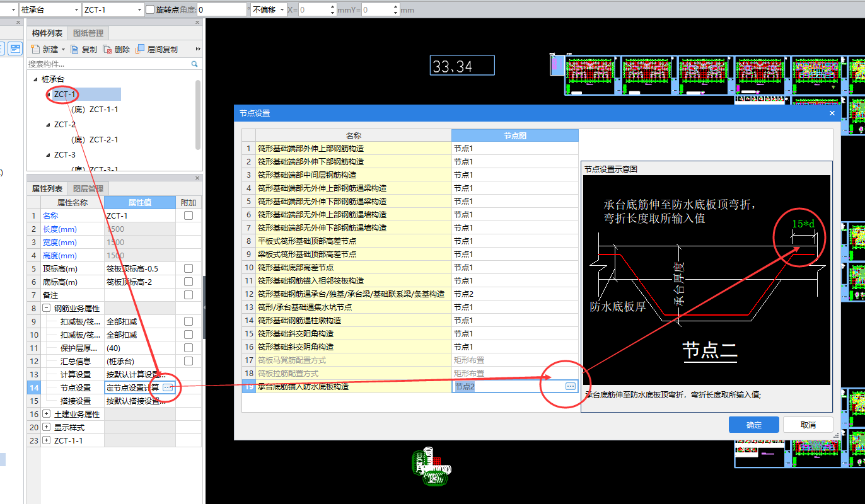The height and width of the screenshot is (504, 865).
Task: Check the 附加 box for property row 9
Action: pos(189,321)
